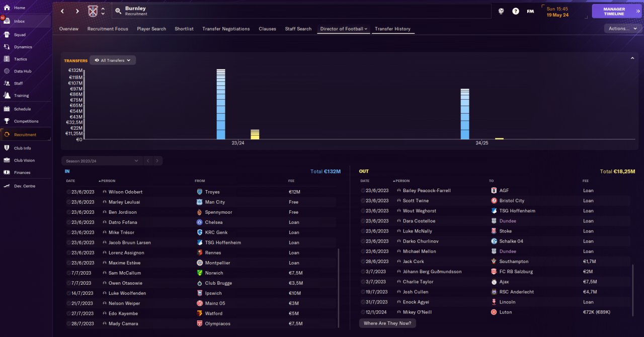Open the FM menu icon
Screen dimensions: 644x337
tap(530, 11)
